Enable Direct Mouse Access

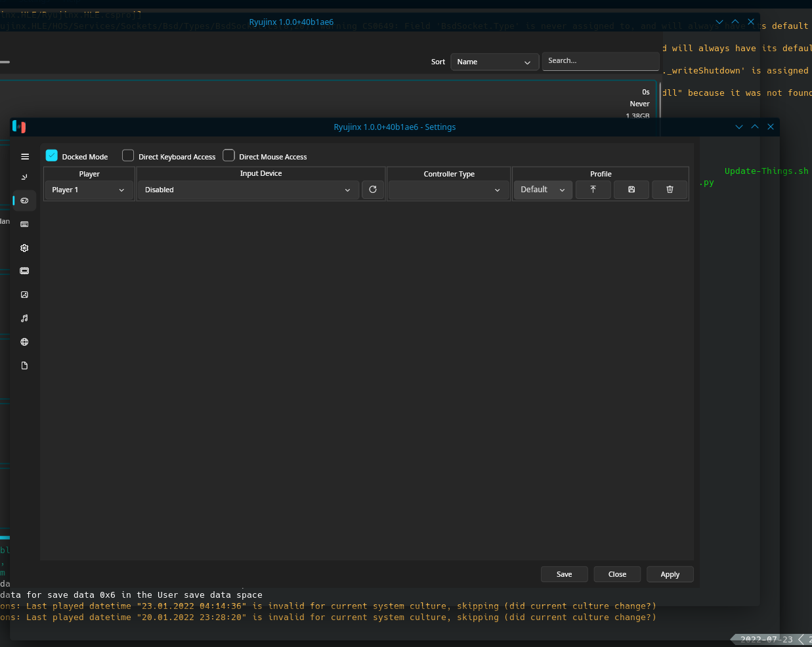pyautogui.click(x=228, y=156)
